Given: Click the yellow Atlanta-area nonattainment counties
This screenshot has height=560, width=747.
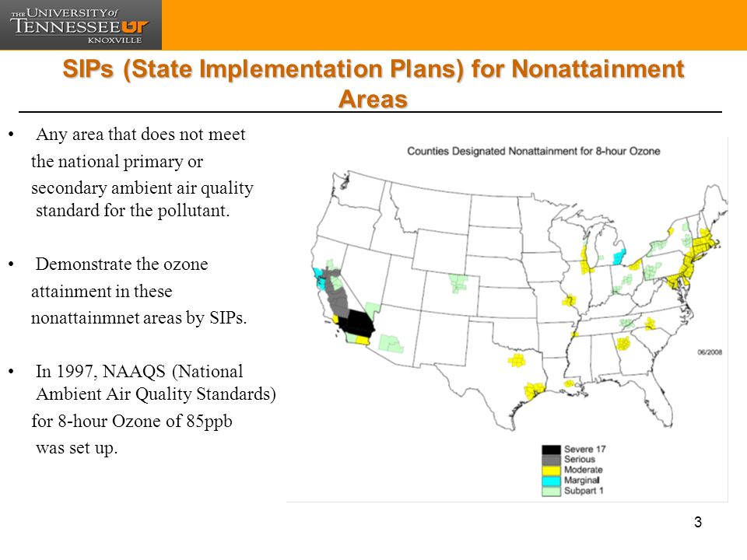Looking at the screenshot, I should [x=623, y=343].
